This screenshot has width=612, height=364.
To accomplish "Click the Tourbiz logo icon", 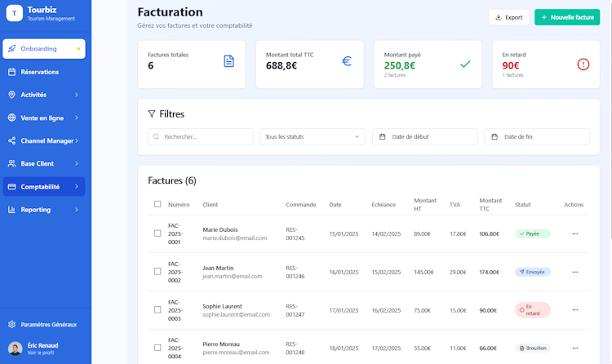I will pyautogui.click(x=15, y=14).
